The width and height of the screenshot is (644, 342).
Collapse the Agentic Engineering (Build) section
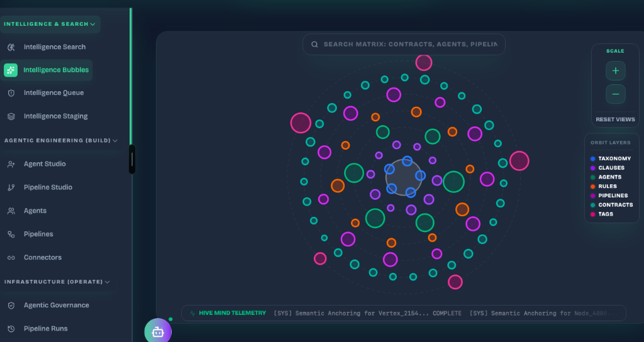[x=61, y=140]
